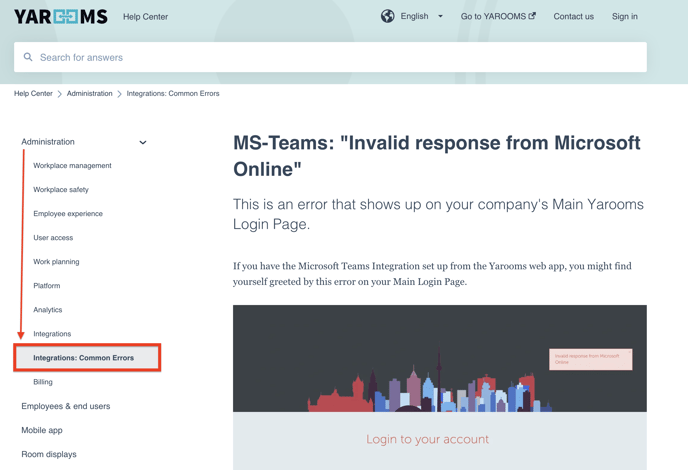Open Employees & end users category
Viewport: 688px width, 470px height.
[66, 406]
